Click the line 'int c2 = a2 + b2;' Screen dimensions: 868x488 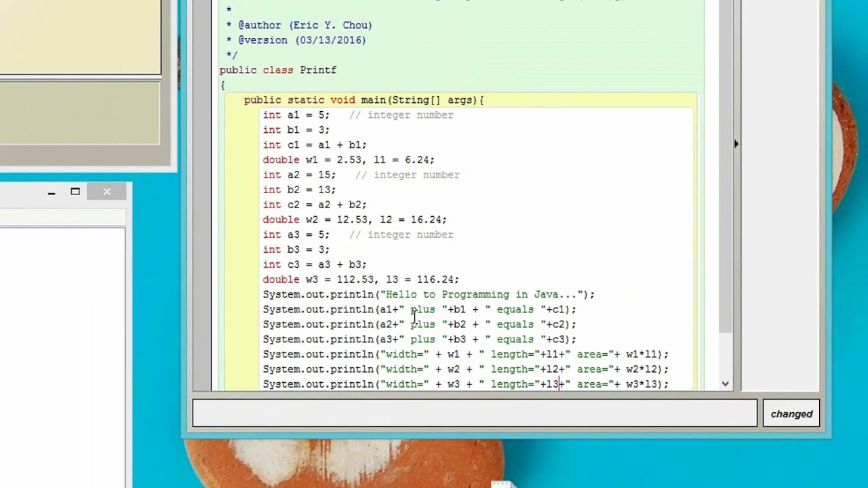pyautogui.click(x=315, y=204)
